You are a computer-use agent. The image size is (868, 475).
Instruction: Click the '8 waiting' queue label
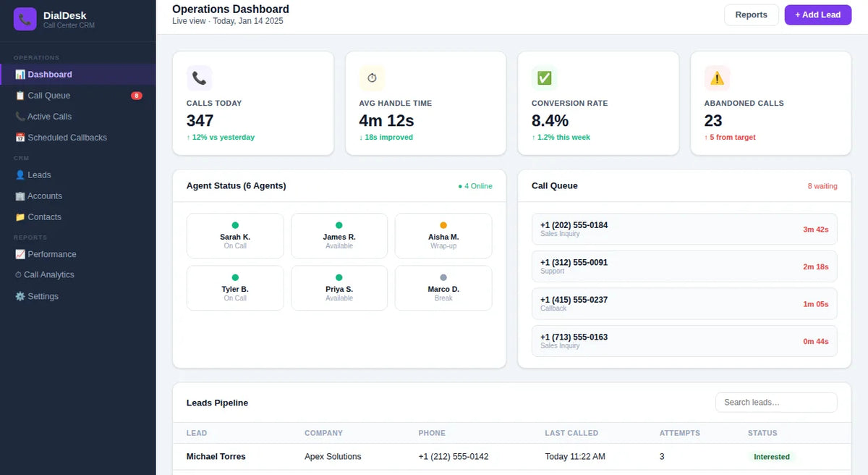coord(822,186)
